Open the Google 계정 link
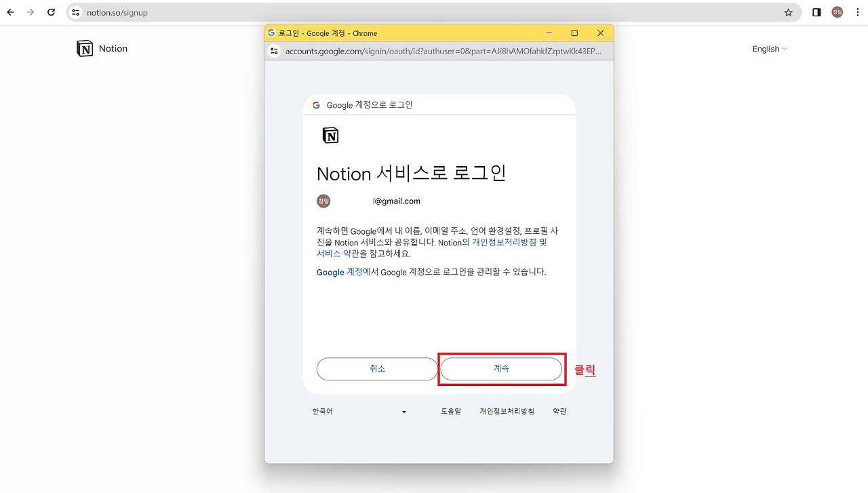The height and width of the screenshot is (493, 868). (340, 272)
